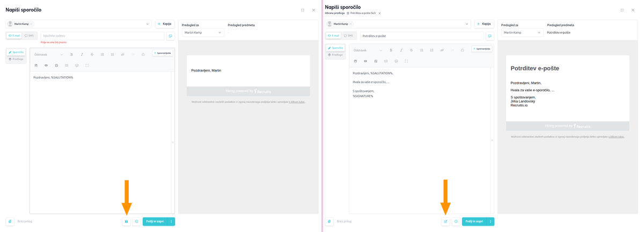This screenshot has width=644, height=232.
Task: Switch to SMS mode in blank-subject message window
Action: coord(29,35)
